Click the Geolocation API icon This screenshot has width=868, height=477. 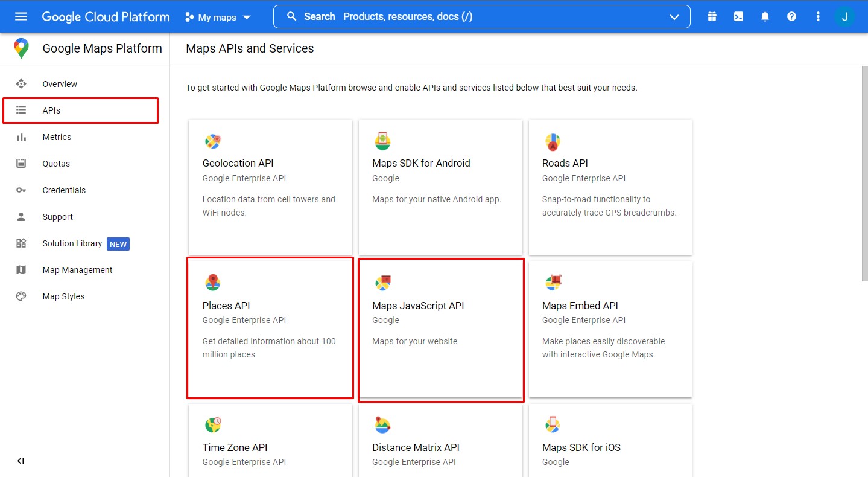pyautogui.click(x=212, y=142)
